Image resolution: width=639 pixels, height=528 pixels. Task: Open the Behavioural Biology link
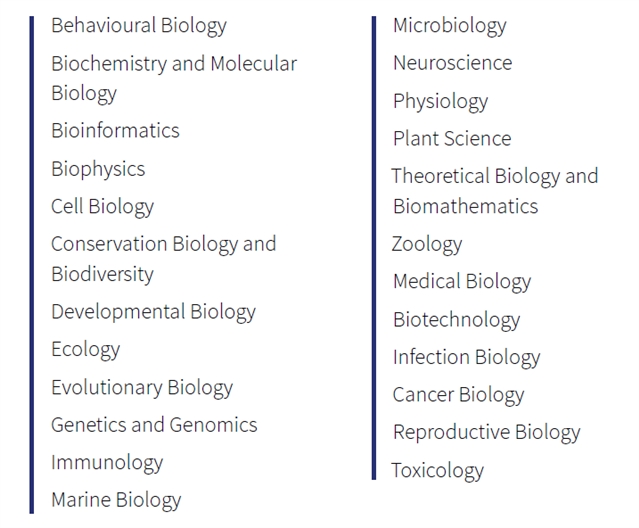(x=139, y=26)
